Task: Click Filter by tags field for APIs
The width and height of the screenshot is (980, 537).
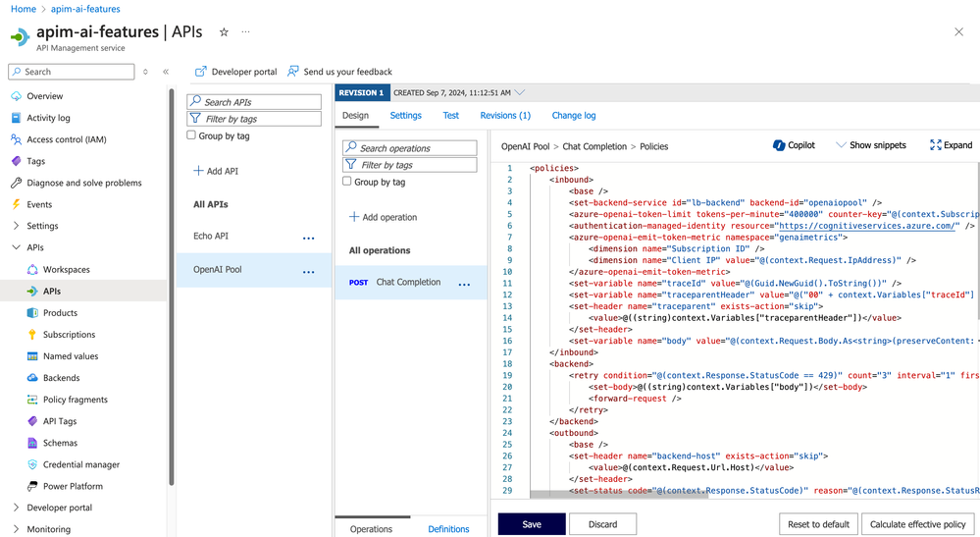Action: coord(254,119)
